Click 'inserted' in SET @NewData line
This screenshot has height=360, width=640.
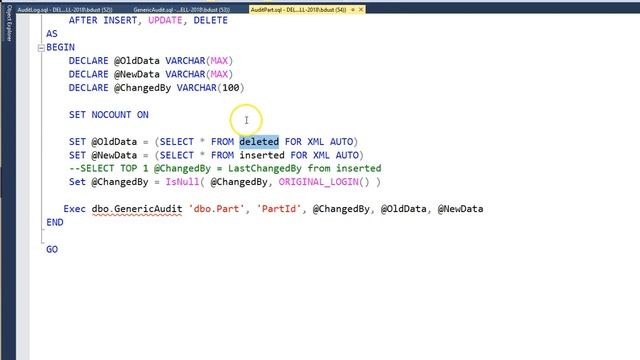pyautogui.click(x=262, y=155)
